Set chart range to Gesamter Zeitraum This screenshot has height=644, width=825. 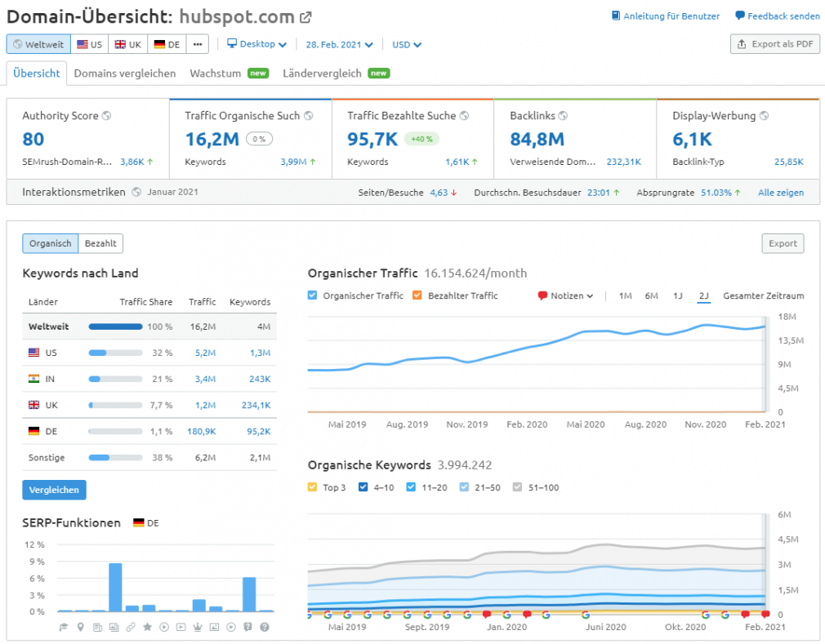pos(764,295)
